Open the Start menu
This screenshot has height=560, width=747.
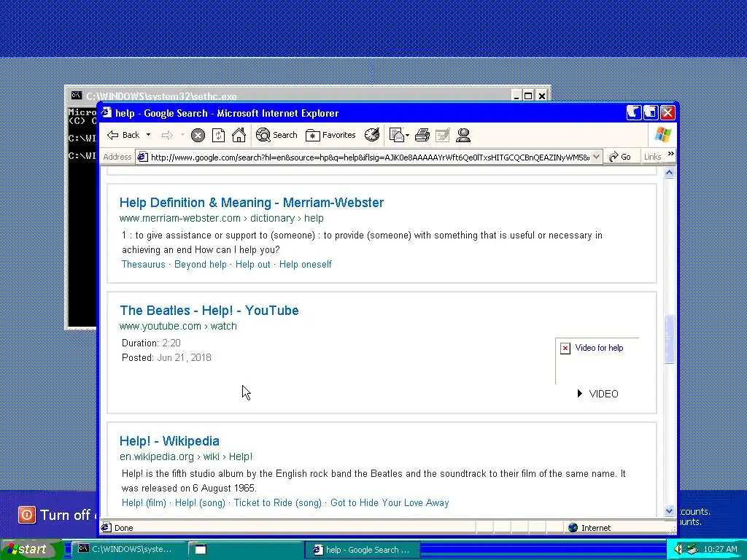pyautogui.click(x=31, y=549)
